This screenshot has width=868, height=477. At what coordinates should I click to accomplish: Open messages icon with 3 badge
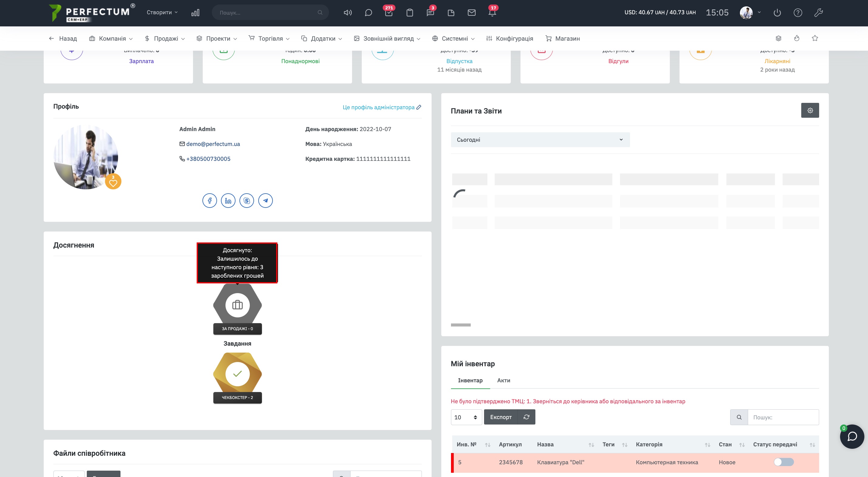430,13
